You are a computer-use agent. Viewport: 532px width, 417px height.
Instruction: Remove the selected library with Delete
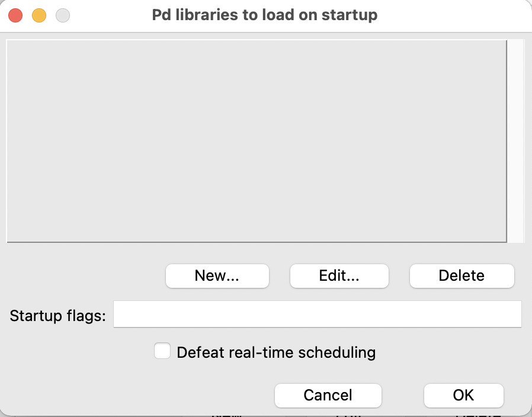pos(462,276)
